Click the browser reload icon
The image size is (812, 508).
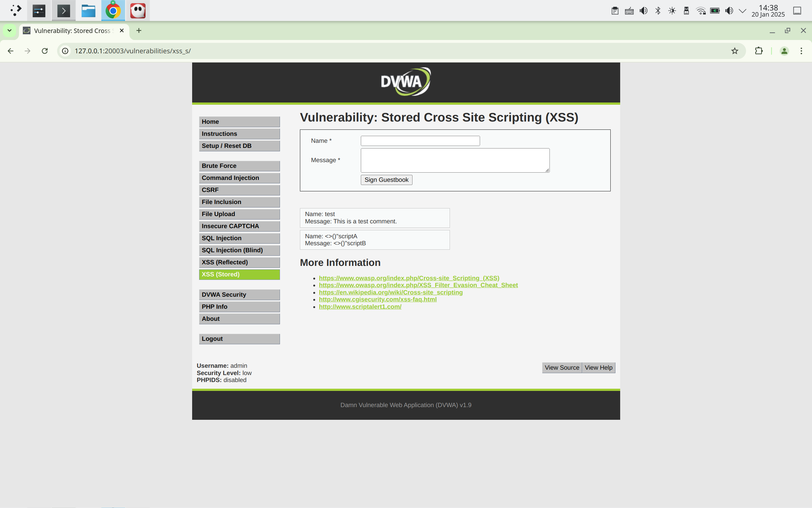tap(45, 51)
